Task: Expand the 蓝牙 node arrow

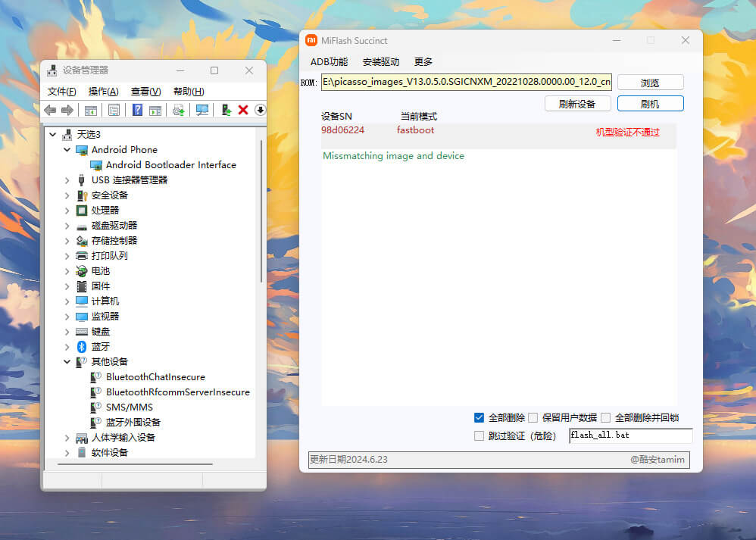Action: (x=67, y=347)
